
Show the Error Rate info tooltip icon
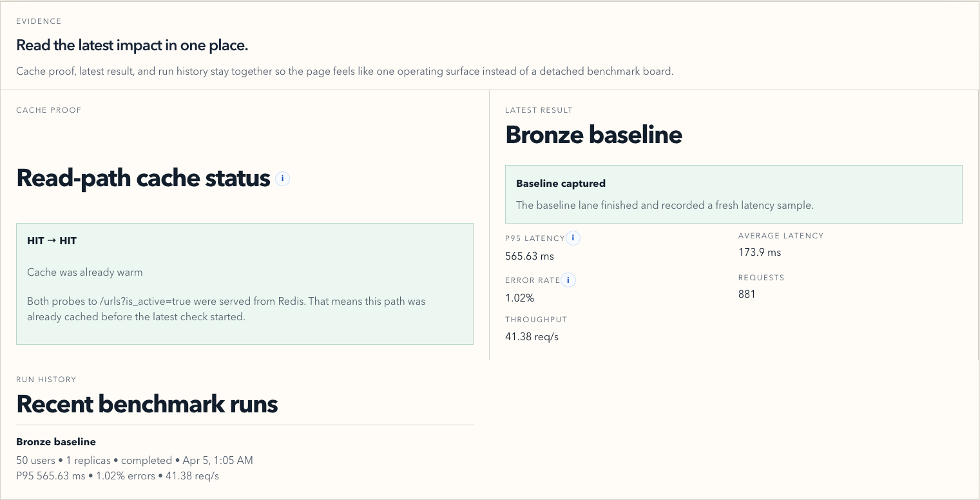point(568,280)
